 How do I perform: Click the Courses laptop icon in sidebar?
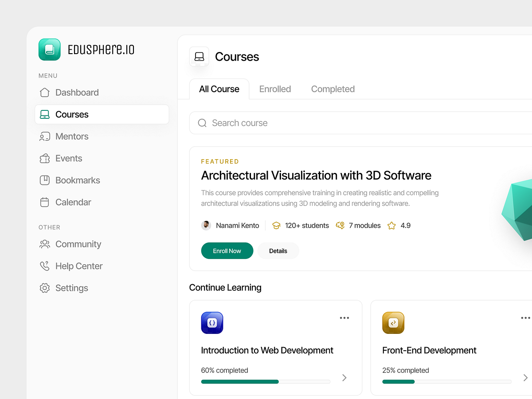[45, 114]
